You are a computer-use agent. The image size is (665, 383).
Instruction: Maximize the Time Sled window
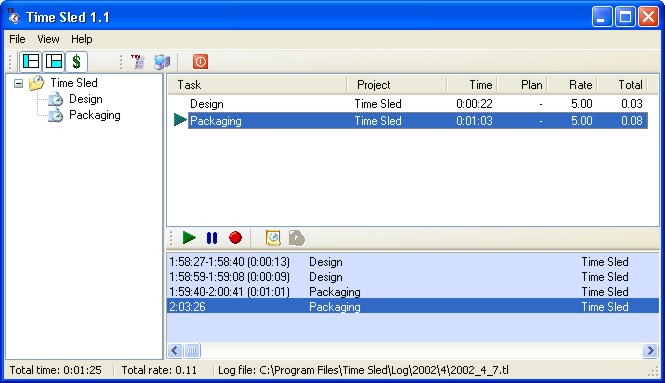click(x=625, y=17)
